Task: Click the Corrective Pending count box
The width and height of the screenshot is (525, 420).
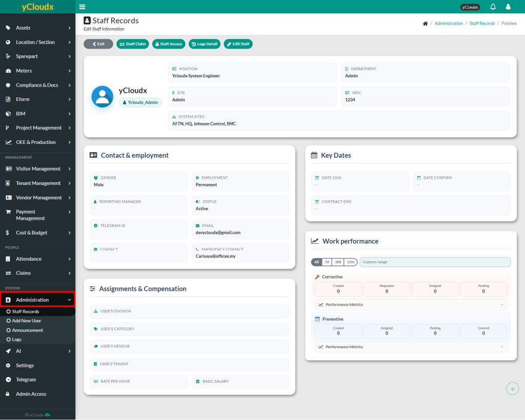Action: tap(483, 289)
